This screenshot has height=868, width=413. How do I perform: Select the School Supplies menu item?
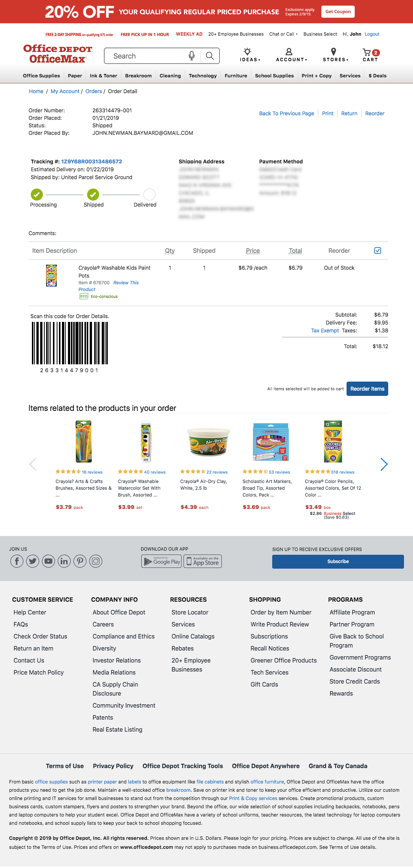[x=274, y=75]
